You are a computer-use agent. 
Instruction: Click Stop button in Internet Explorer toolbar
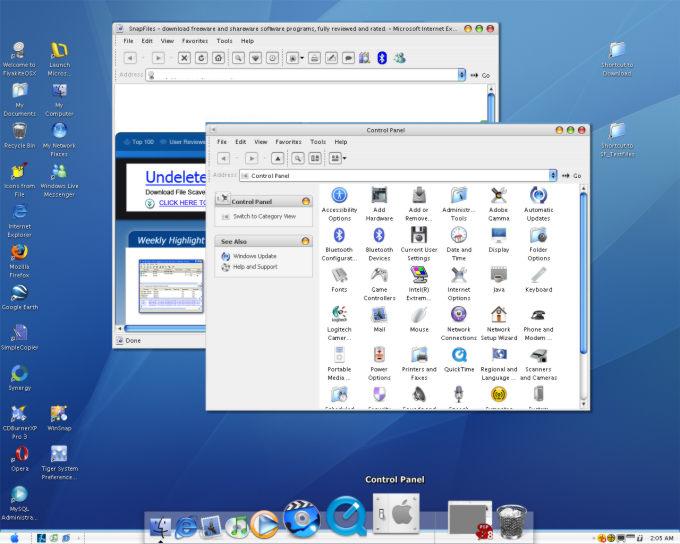pos(184,58)
